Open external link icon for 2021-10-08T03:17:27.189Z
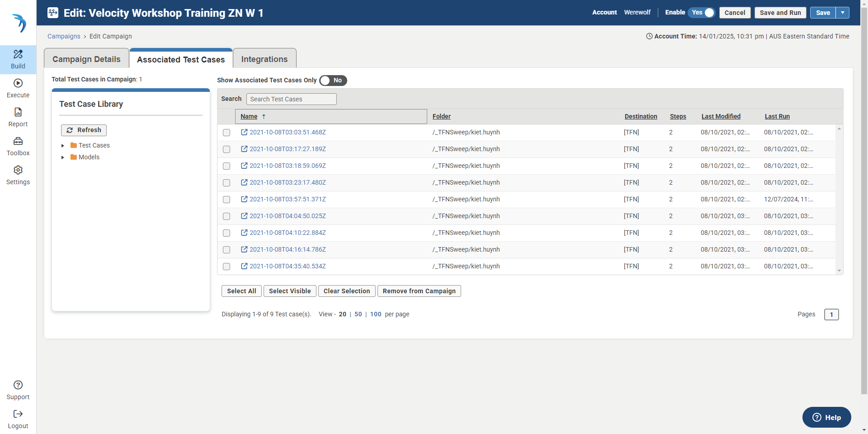The height and width of the screenshot is (434, 868). pos(244,149)
